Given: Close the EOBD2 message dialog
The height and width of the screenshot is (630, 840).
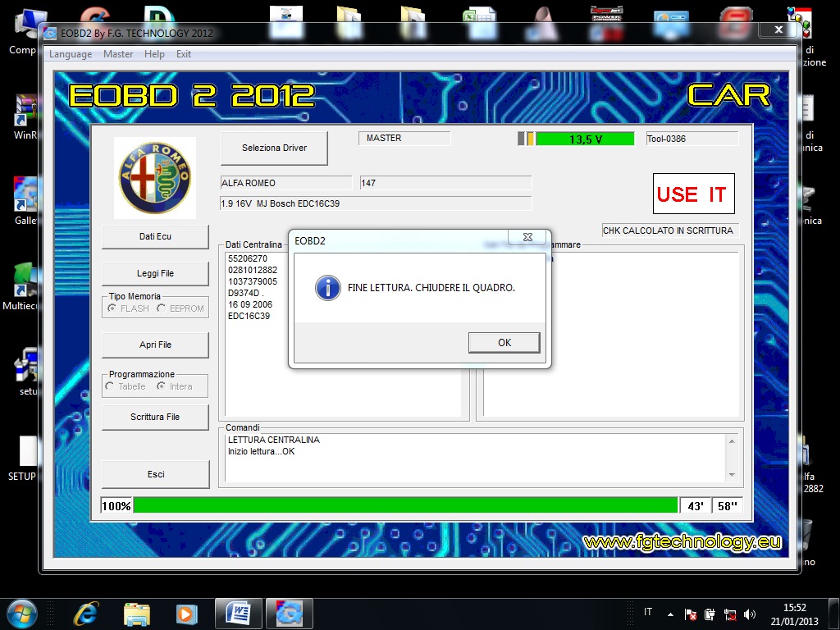Looking at the screenshot, I should click(527, 237).
